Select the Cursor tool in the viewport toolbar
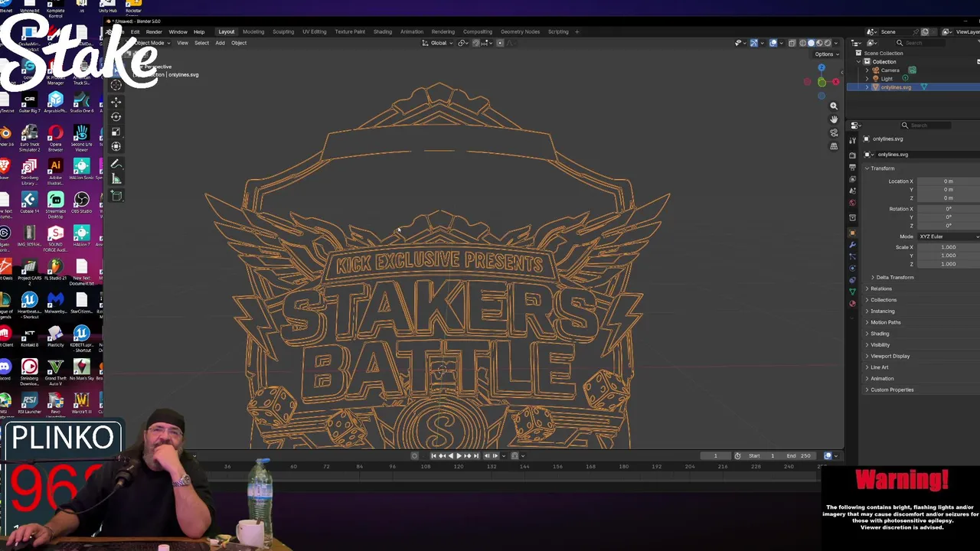The width and height of the screenshot is (980, 551). point(116,85)
